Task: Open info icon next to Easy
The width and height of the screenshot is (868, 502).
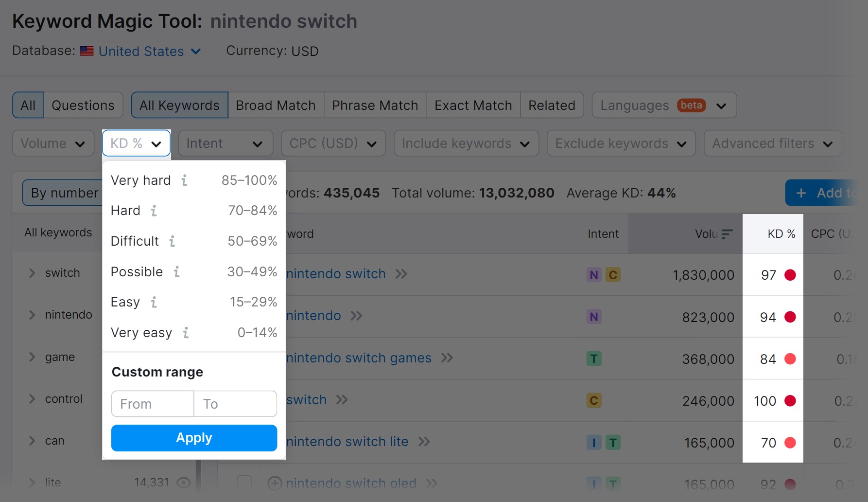Action: [154, 302]
